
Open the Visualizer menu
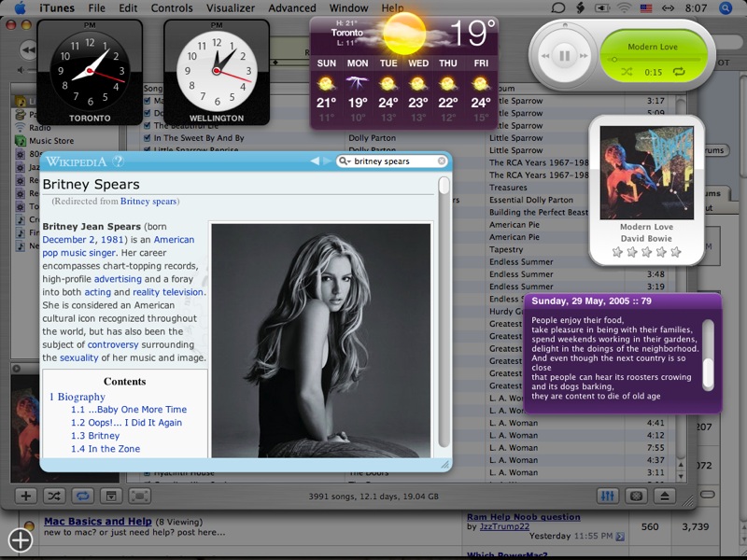tap(230, 7)
